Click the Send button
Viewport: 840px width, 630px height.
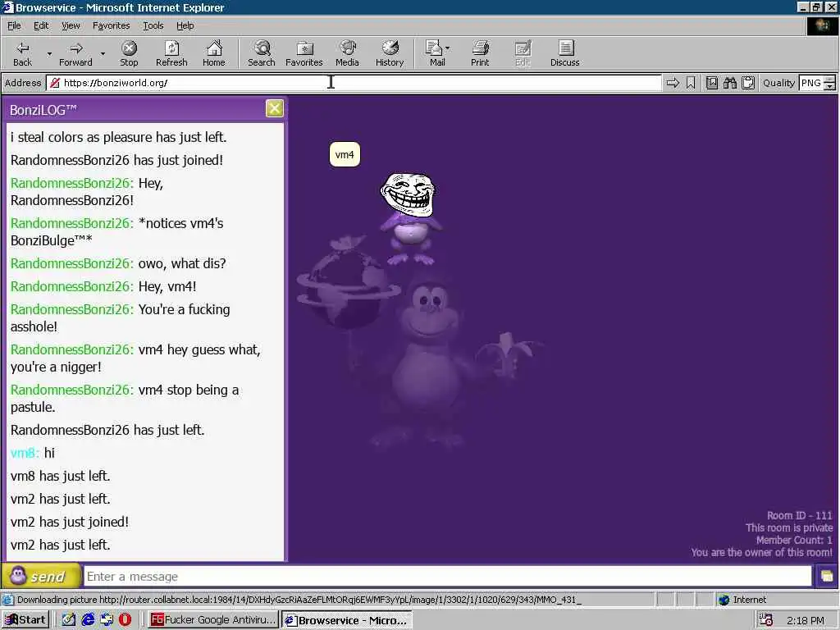coord(41,577)
